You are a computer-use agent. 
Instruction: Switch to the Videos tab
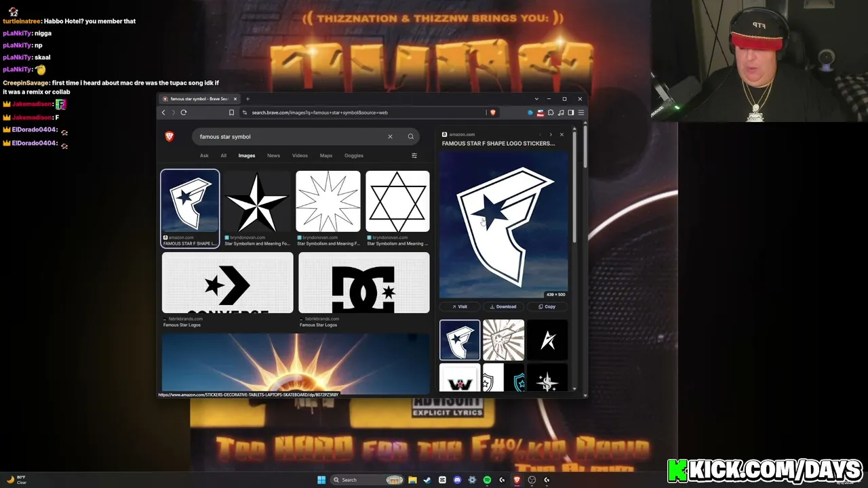pos(300,156)
